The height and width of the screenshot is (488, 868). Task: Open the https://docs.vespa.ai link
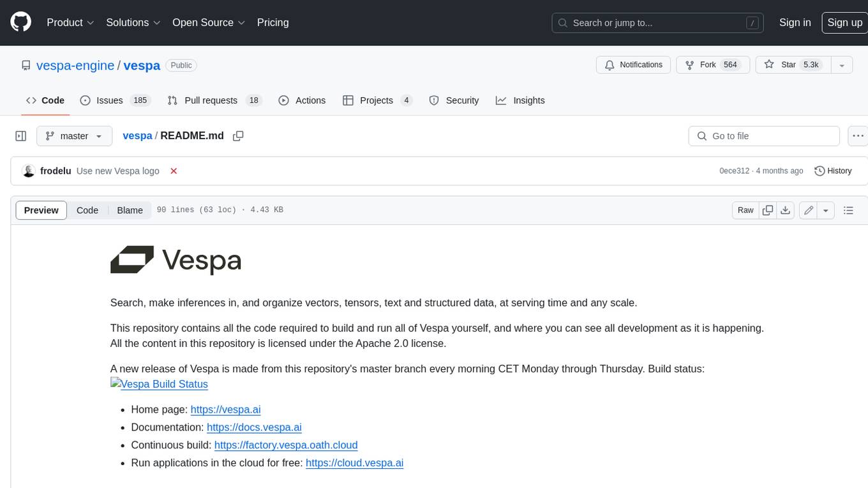click(x=254, y=427)
